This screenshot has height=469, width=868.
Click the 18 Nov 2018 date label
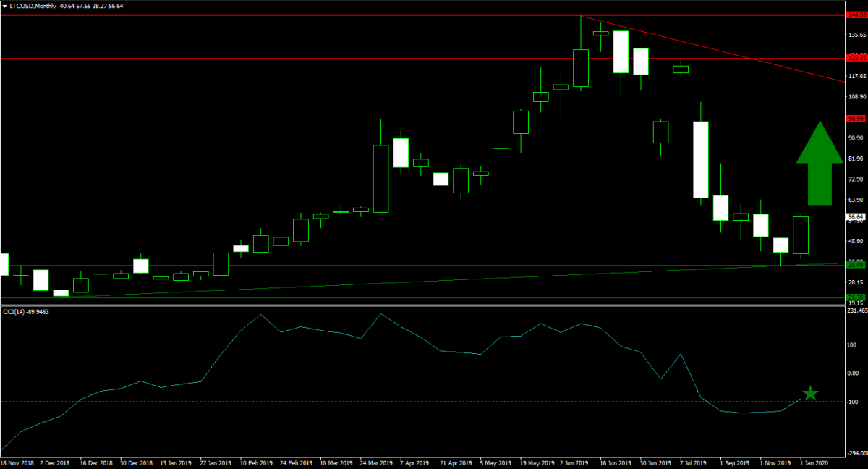pos(16,462)
